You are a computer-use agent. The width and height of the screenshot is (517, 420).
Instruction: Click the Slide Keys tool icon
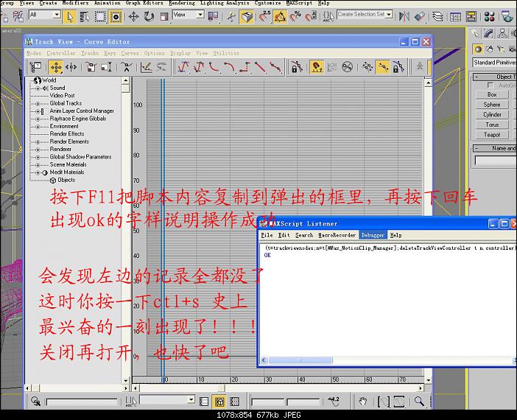(71, 67)
